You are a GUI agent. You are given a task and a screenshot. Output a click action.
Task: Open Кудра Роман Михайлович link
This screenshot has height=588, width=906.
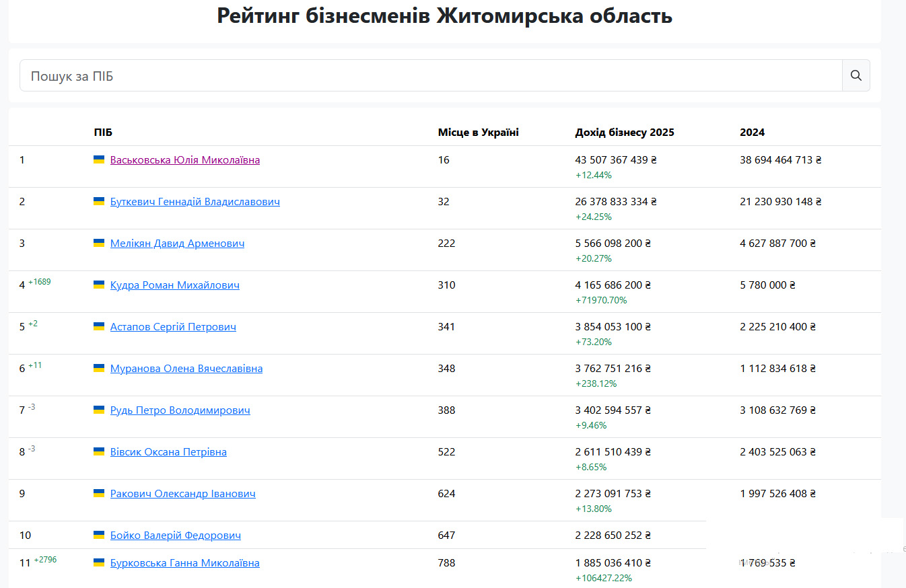[175, 285]
